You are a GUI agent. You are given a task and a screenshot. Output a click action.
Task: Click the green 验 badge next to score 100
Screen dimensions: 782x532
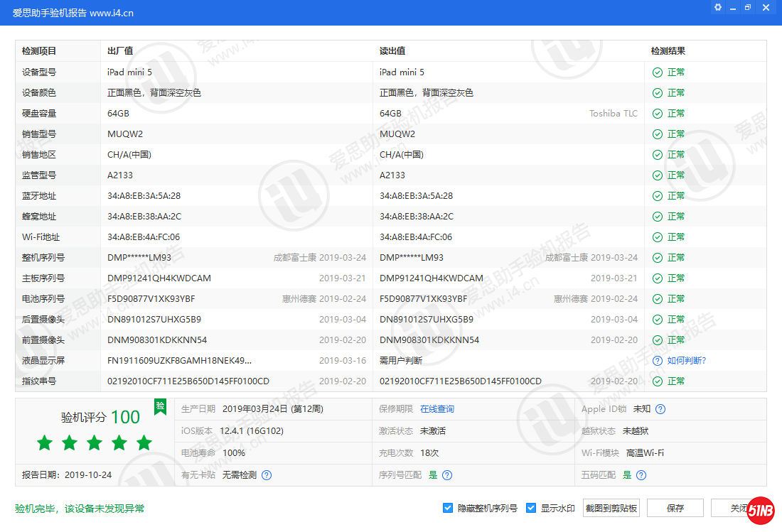tap(161, 407)
